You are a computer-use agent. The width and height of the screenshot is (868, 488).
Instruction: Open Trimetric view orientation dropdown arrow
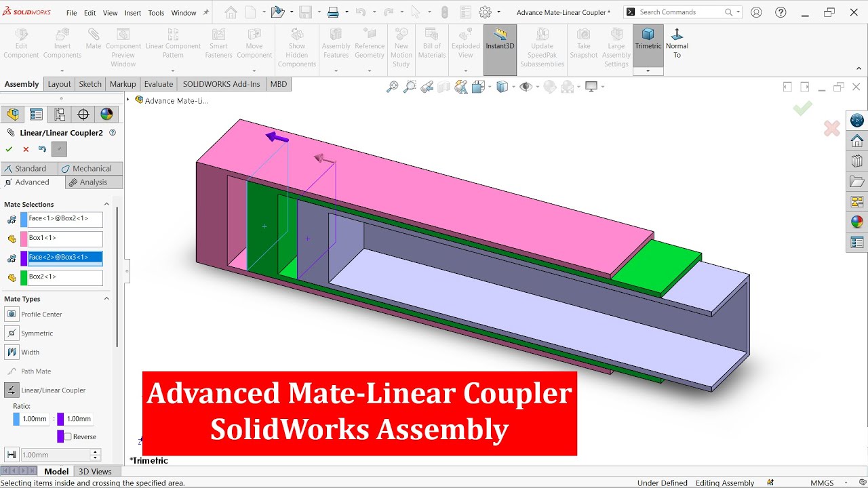pos(648,71)
